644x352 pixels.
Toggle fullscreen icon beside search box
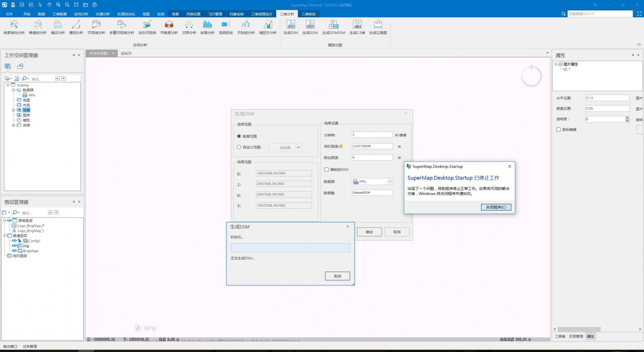639,14
